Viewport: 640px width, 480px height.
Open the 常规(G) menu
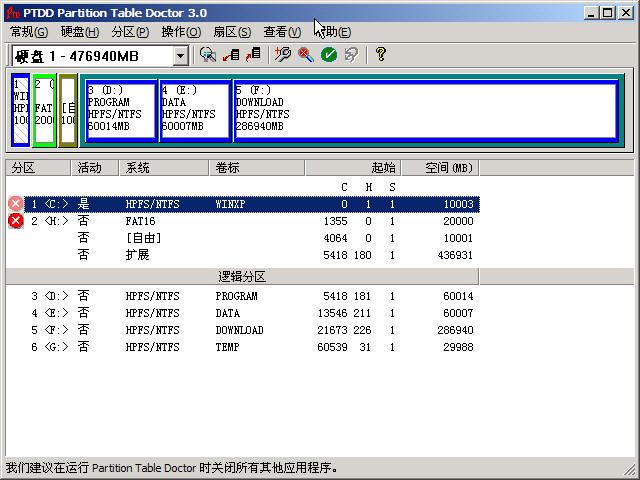[29, 32]
